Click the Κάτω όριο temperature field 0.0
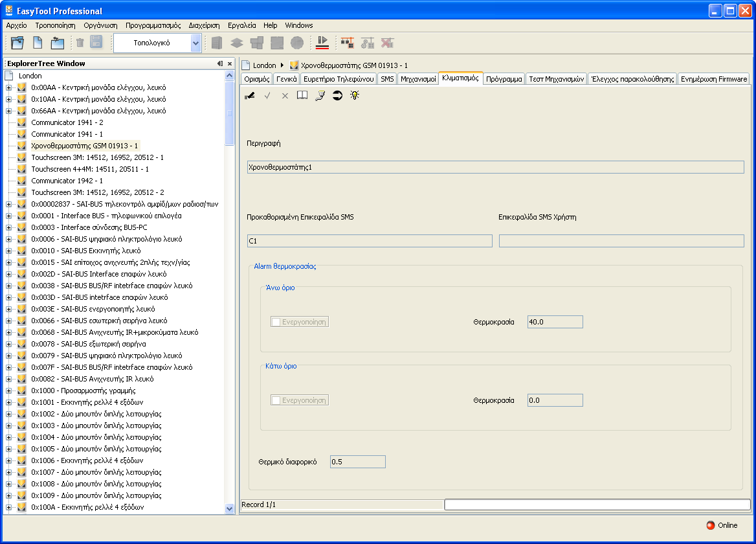756x544 pixels. pyautogui.click(x=555, y=400)
